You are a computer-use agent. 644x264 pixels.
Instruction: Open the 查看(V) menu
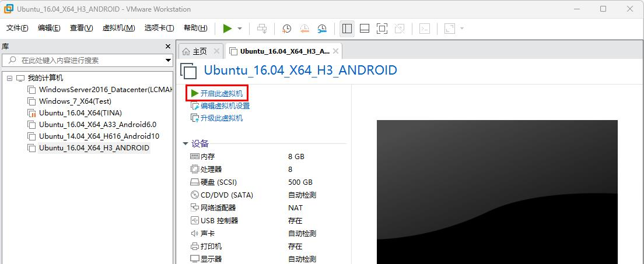(x=81, y=28)
